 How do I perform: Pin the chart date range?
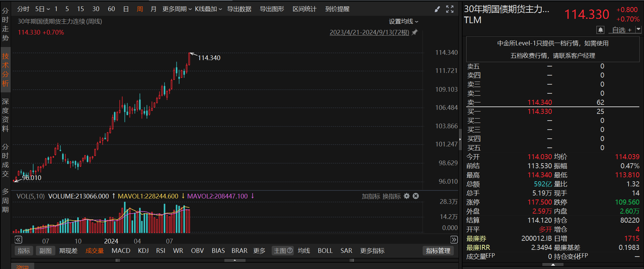pyautogui.click(x=415, y=32)
